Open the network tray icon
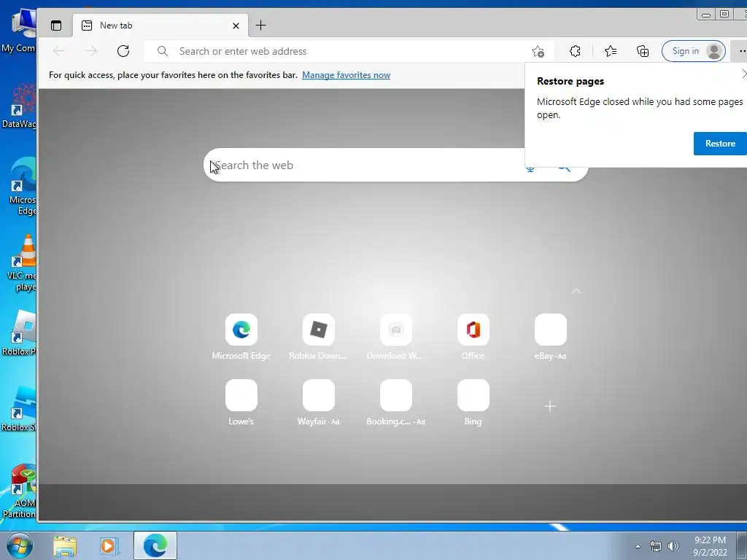This screenshot has width=747, height=560. click(656, 547)
